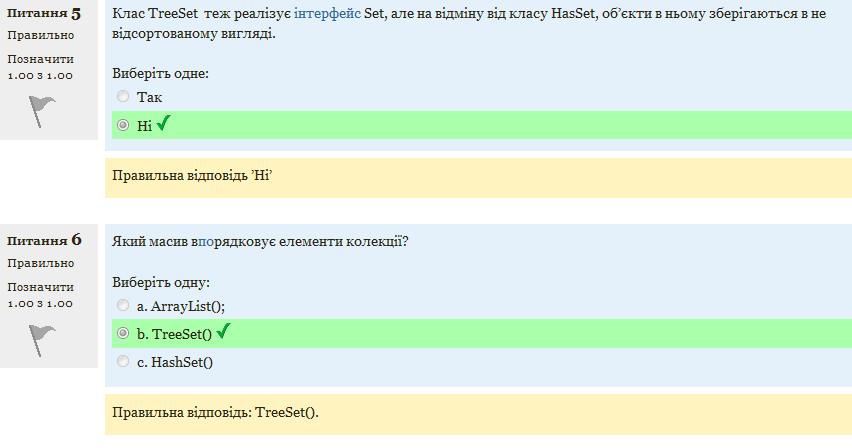Flag question 5 using the flag icon
This screenshot has height=448, width=852.
42,111
